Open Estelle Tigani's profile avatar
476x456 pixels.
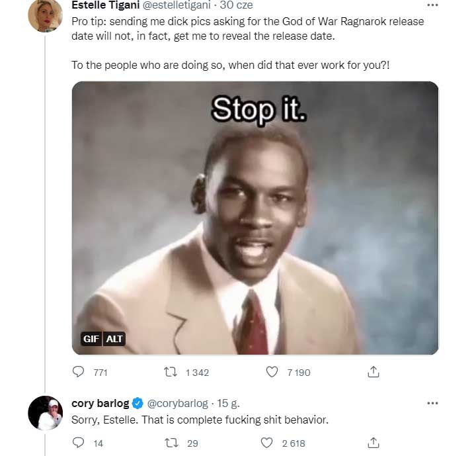[45, 15]
